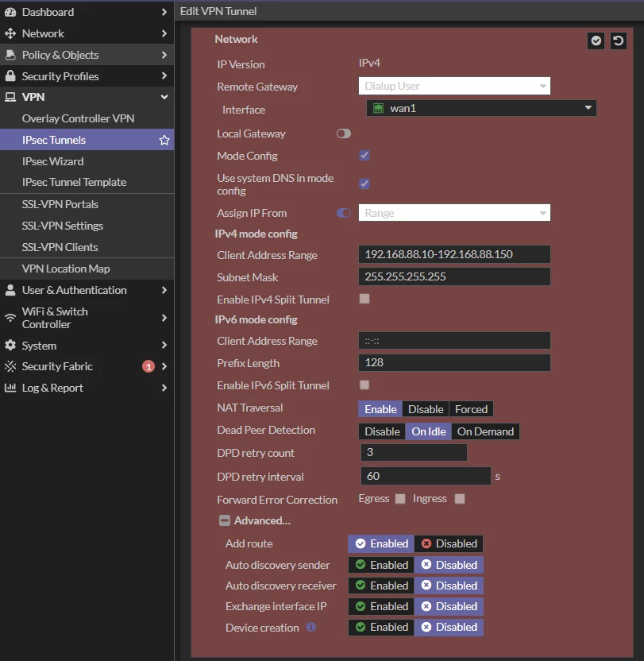Image resolution: width=644 pixels, height=661 pixels.
Task: Click the Prefix Length field
Action: pos(454,362)
